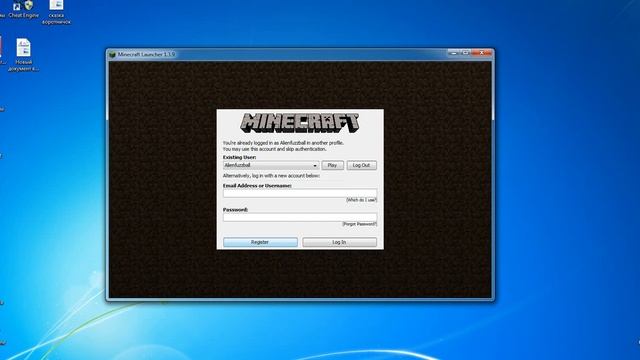
Task: Click the Minecraft Launcher title bar icon
Action: (112, 54)
